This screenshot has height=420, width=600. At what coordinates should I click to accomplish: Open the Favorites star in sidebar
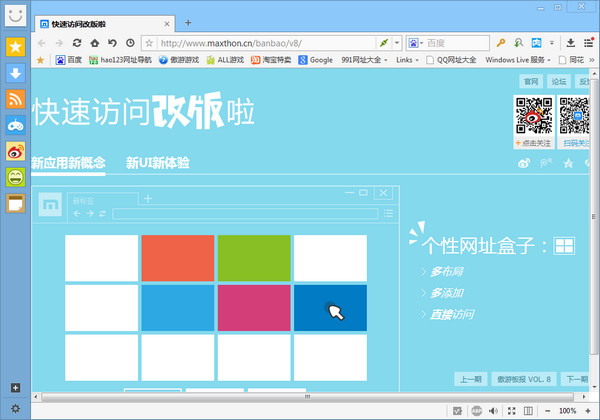[x=15, y=47]
